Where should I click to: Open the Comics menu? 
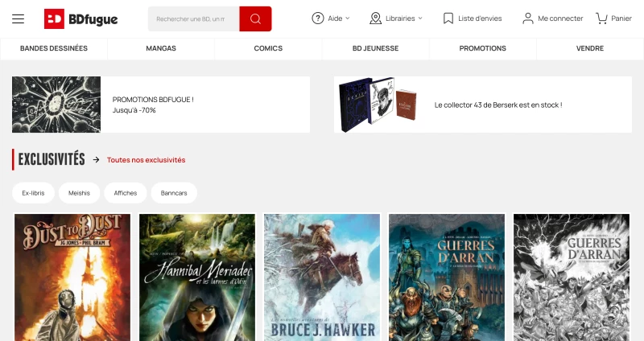(268, 48)
